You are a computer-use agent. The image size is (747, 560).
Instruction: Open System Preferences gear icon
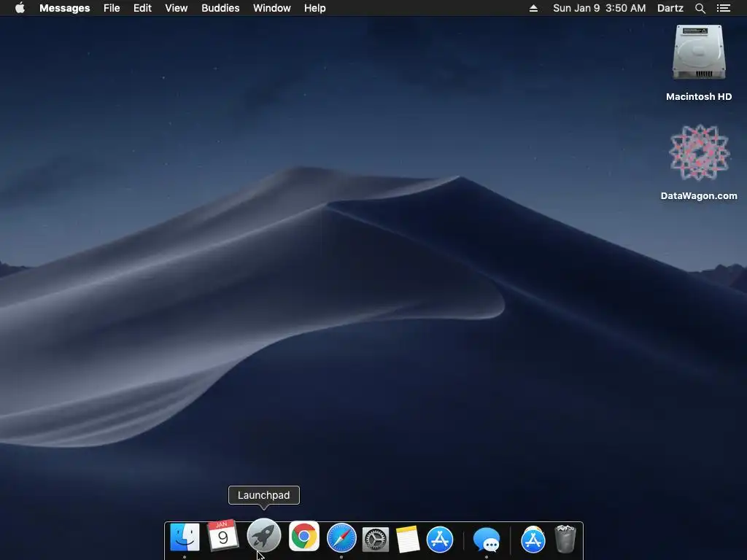click(376, 540)
